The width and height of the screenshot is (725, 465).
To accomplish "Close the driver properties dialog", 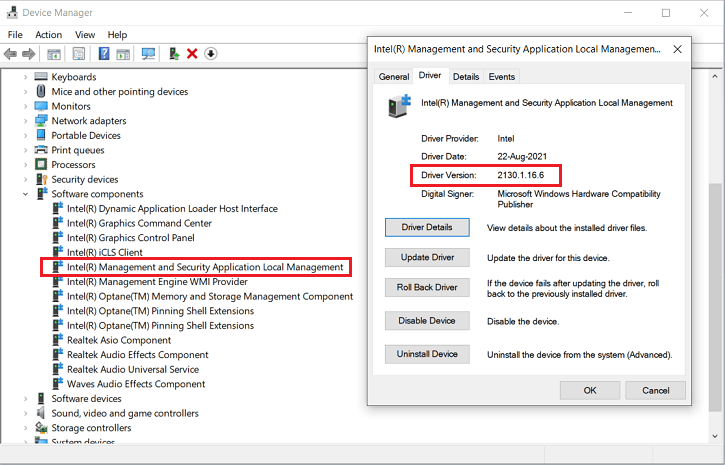I will pos(677,49).
